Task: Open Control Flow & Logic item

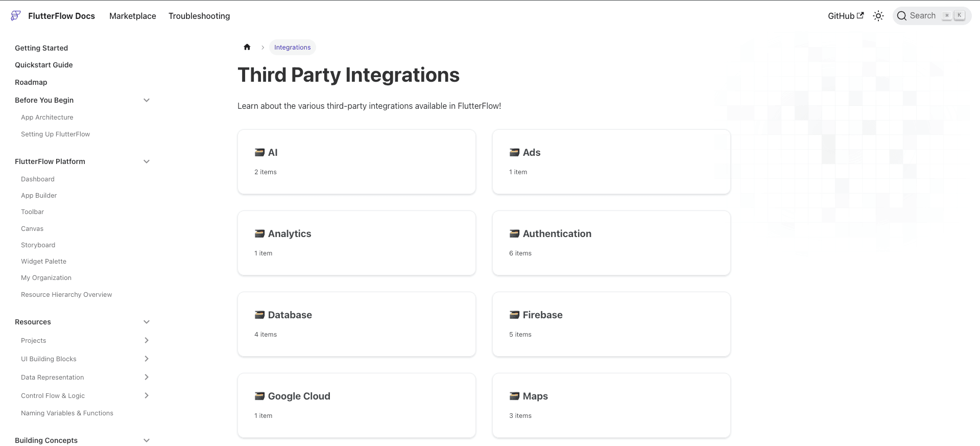Action: pos(53,395)
